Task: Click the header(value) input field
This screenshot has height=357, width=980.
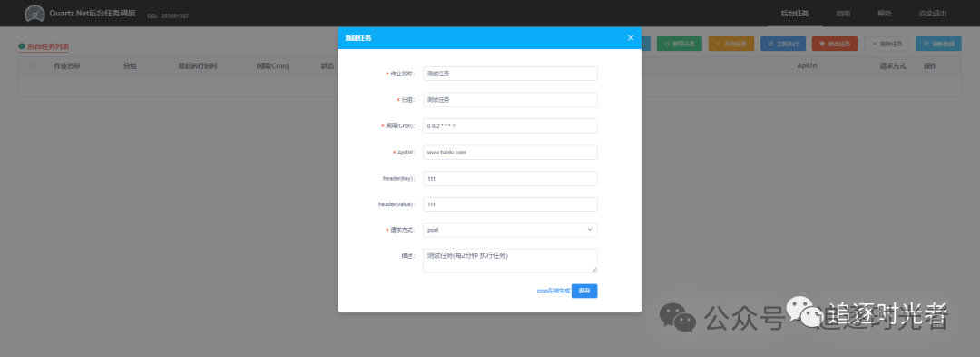Action: tap(510, 204)
